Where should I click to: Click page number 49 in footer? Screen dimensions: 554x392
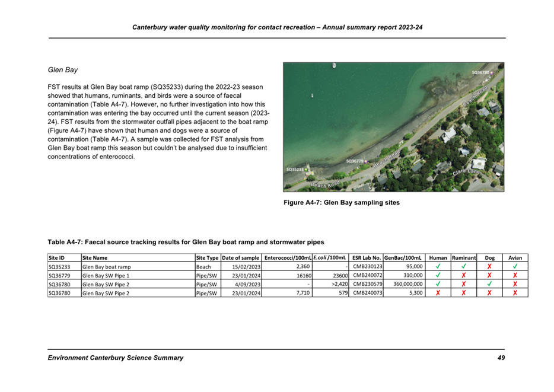point(501,358)
